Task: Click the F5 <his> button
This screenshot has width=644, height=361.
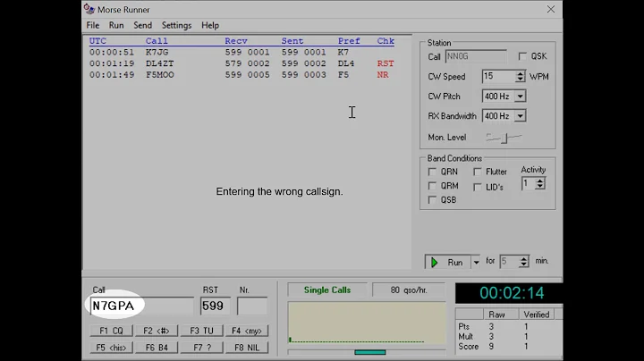Action: pos(111,348)
